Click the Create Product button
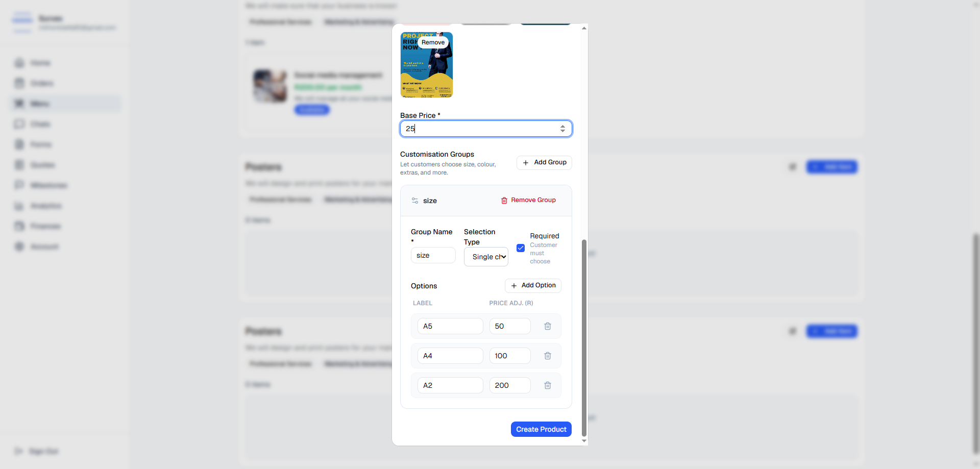 [x=541, y=429]
